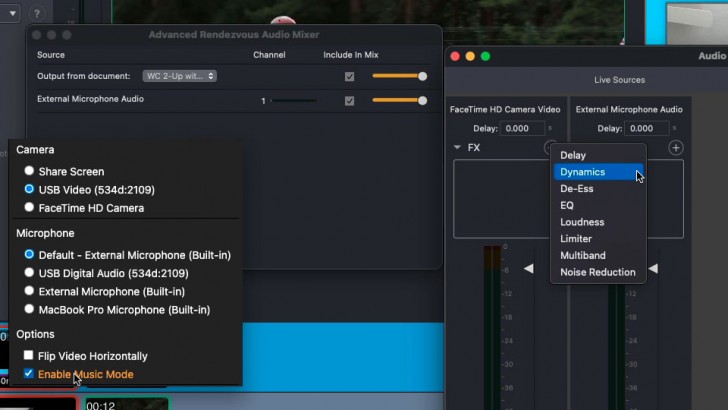
Task: Add FX to External Microphone Audio
Action: coord(676,148)
